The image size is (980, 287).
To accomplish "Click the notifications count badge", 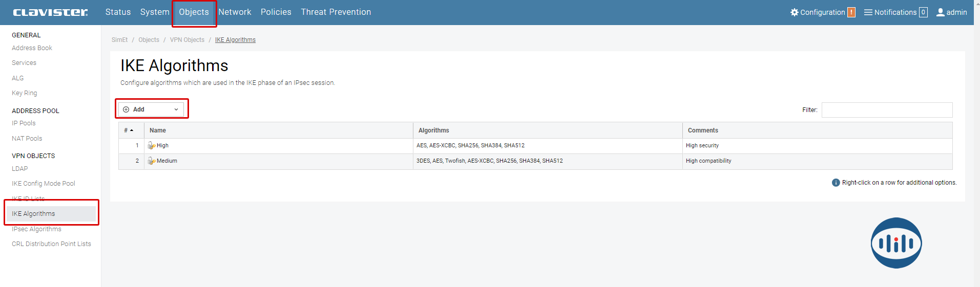I will [923, 12].
